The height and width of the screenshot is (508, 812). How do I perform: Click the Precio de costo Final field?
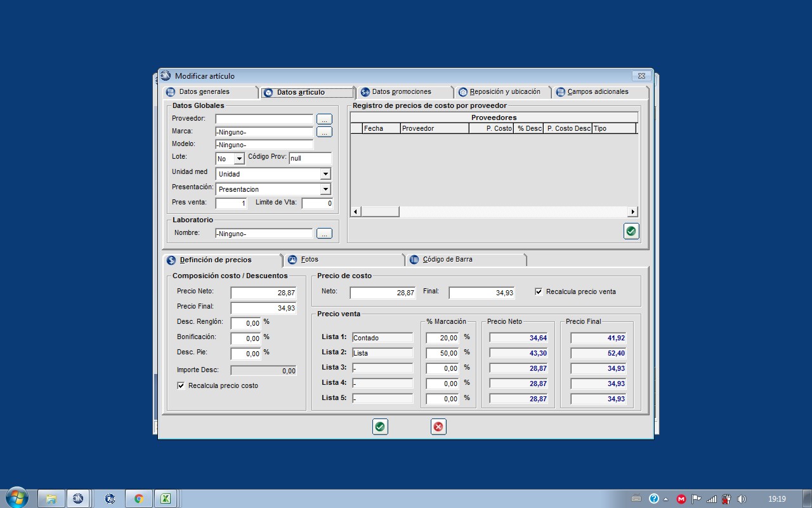pyautogui.click(x=482, y=293)
